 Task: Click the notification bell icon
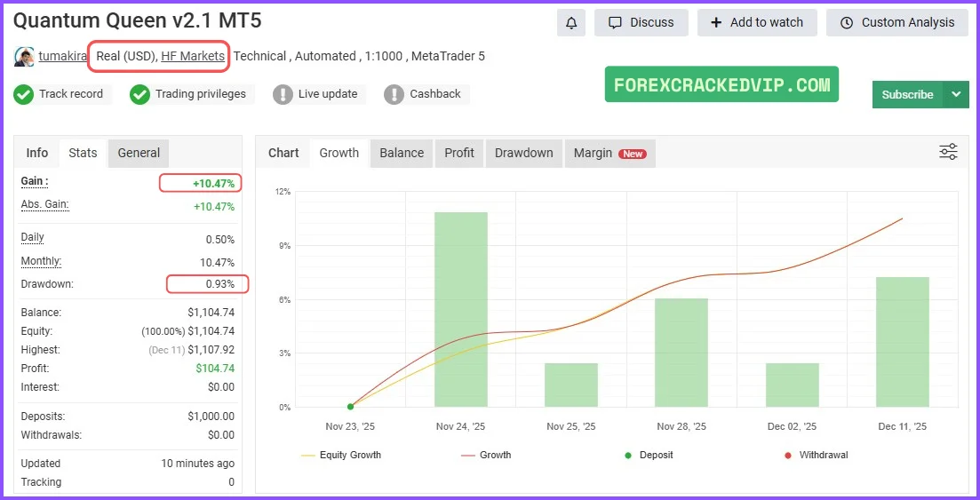(x=570, y=23)
